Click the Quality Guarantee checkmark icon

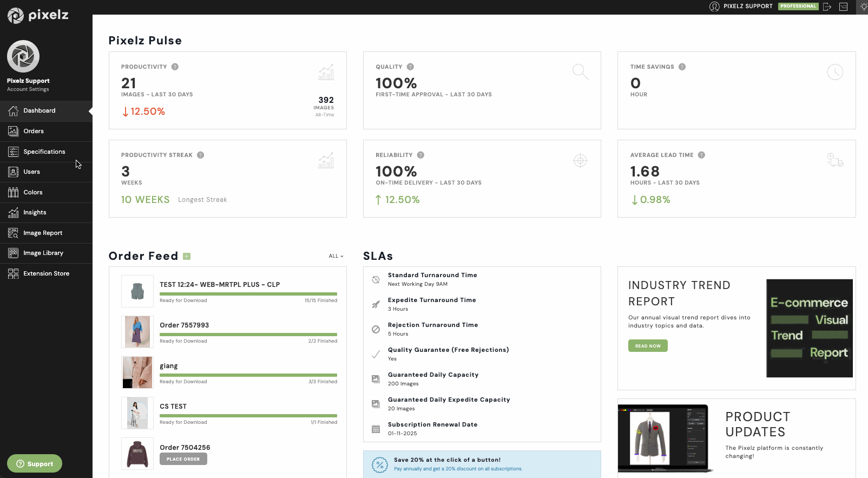click(x=376, y=355)
